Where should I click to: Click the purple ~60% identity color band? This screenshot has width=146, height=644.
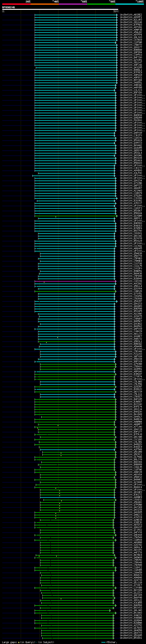pyautogui.click(x=73, y=4)
